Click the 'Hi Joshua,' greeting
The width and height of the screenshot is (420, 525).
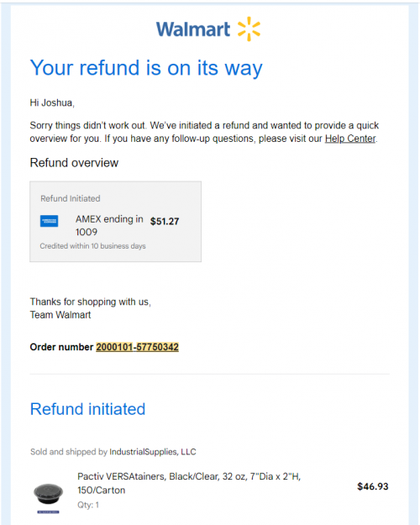[52, 102]
